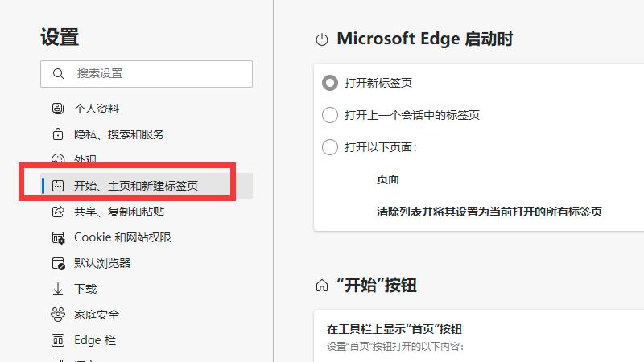Select the 打开新标签页 radio button
Viewport: 644px width, 362px height.
tap(330, 83)
